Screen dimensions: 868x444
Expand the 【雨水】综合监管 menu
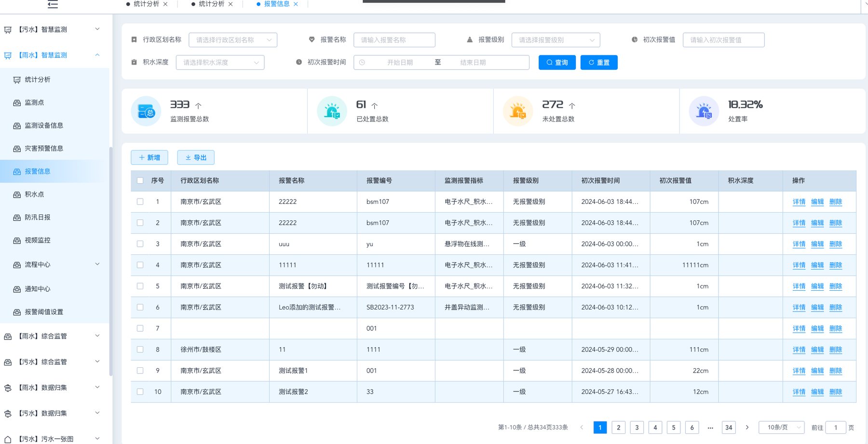click(x=97, y=336)
